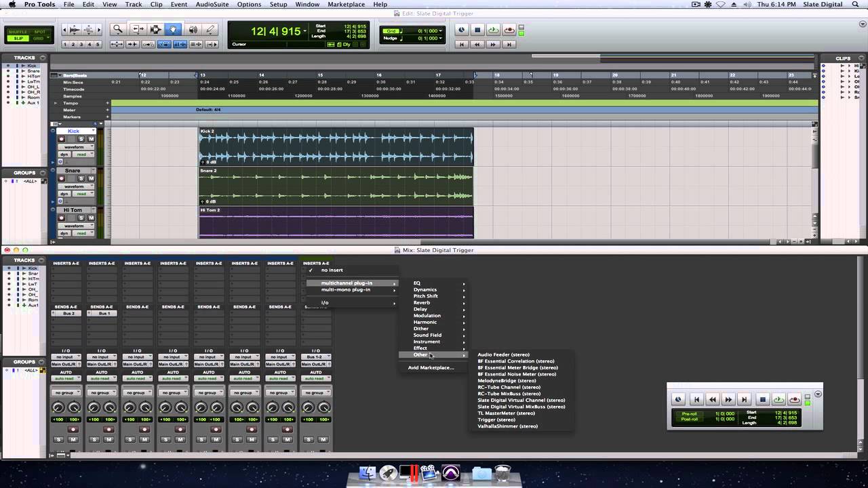Click Play in the Edit window transport
Viewport: 868px width, 488px height.
pyautogui.click(x=493, y=30)
